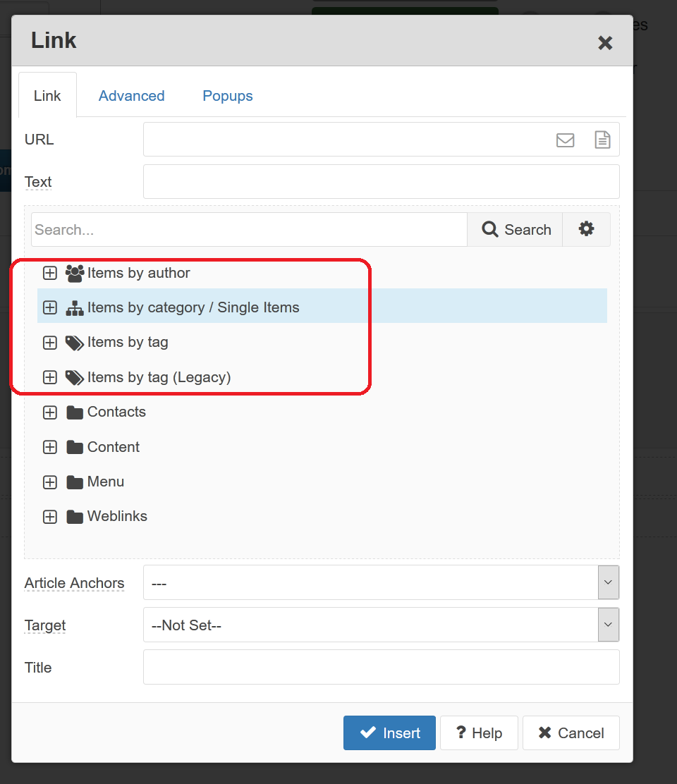Switch to the Advanced tab
This screenshot has width=677, height=784.
(131, 96)
